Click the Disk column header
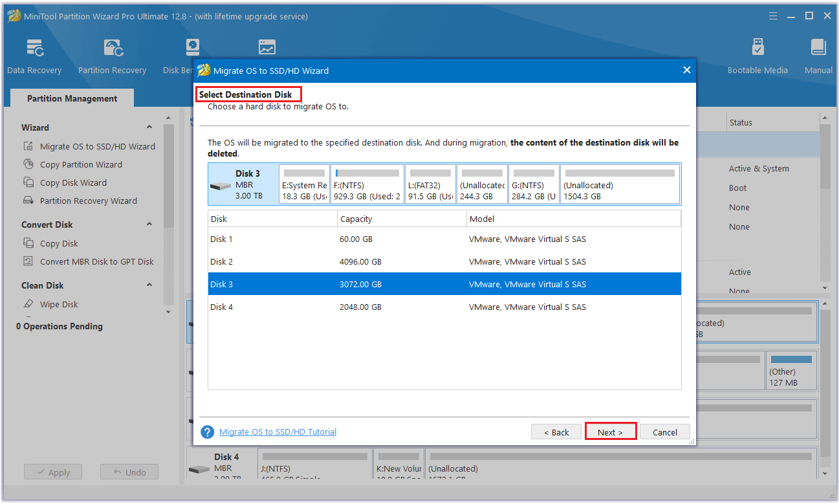 272,219
